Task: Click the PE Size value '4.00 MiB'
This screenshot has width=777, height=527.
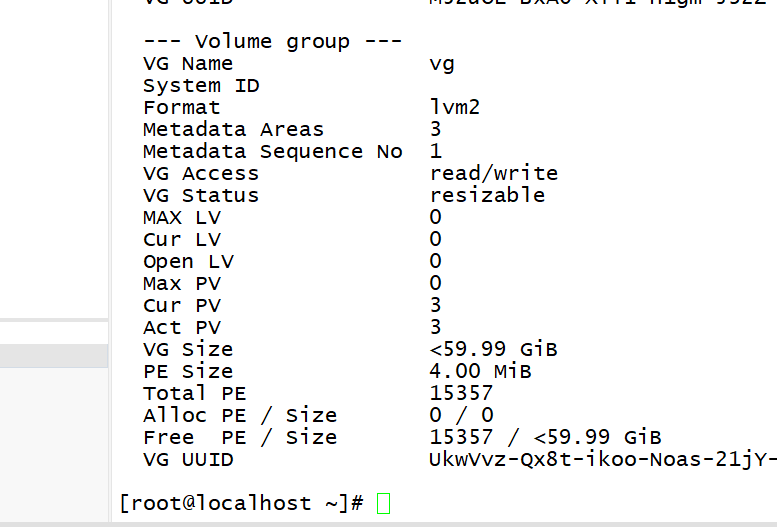Action: pyautogui.click(x=480, y=371)
